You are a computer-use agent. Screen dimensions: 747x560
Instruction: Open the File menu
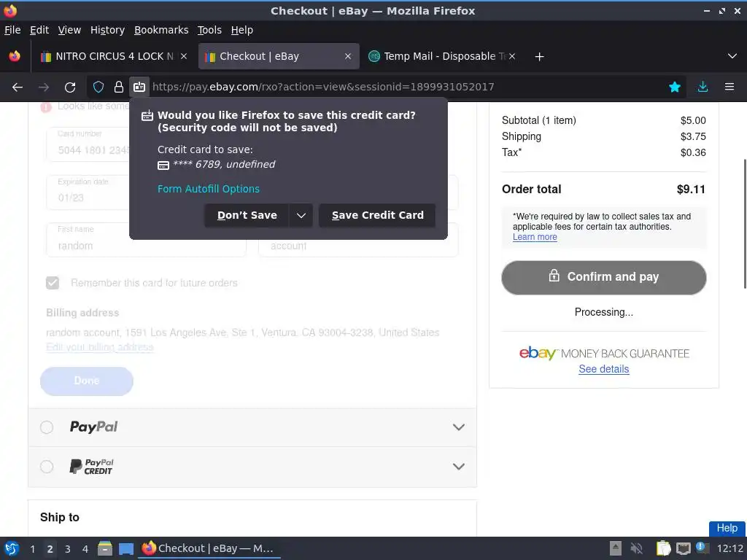tap(12, 30)
